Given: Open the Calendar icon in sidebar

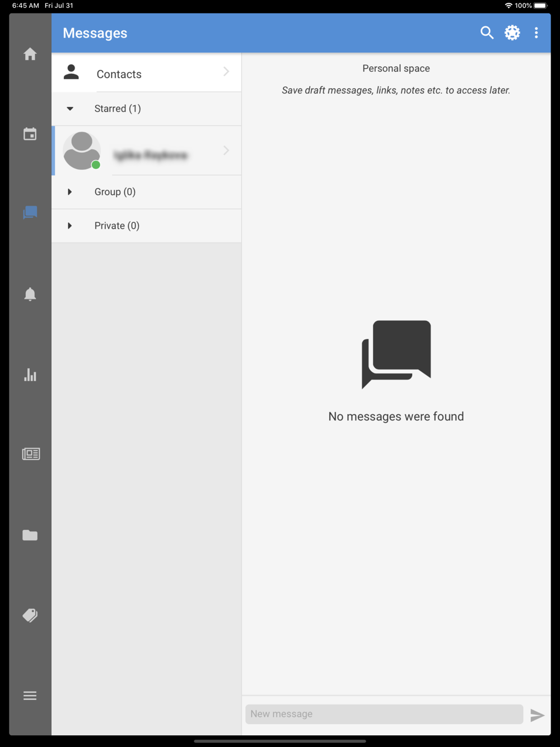Looking at the screenshot, I should pyautogui.click(x=30, y=134).
